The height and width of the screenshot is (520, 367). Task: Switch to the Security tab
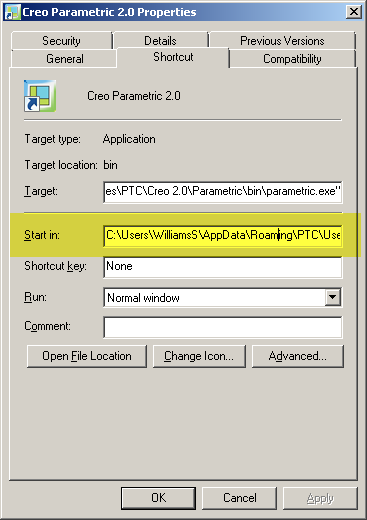pyautogui.click(x=61, y=41)
